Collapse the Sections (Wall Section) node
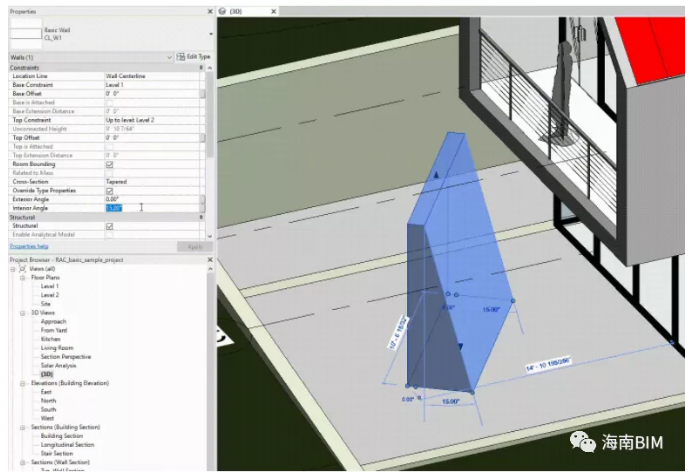689x473 pixels. point(22,462)
